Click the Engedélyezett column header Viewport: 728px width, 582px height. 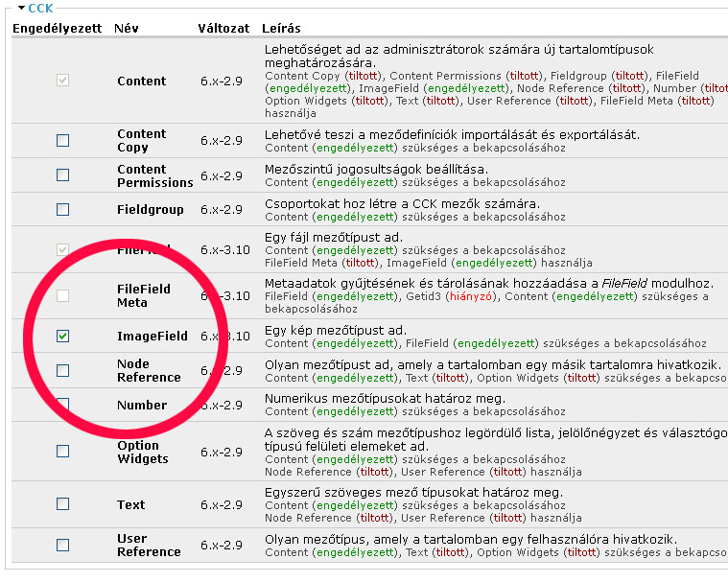[x=58, y=29]
